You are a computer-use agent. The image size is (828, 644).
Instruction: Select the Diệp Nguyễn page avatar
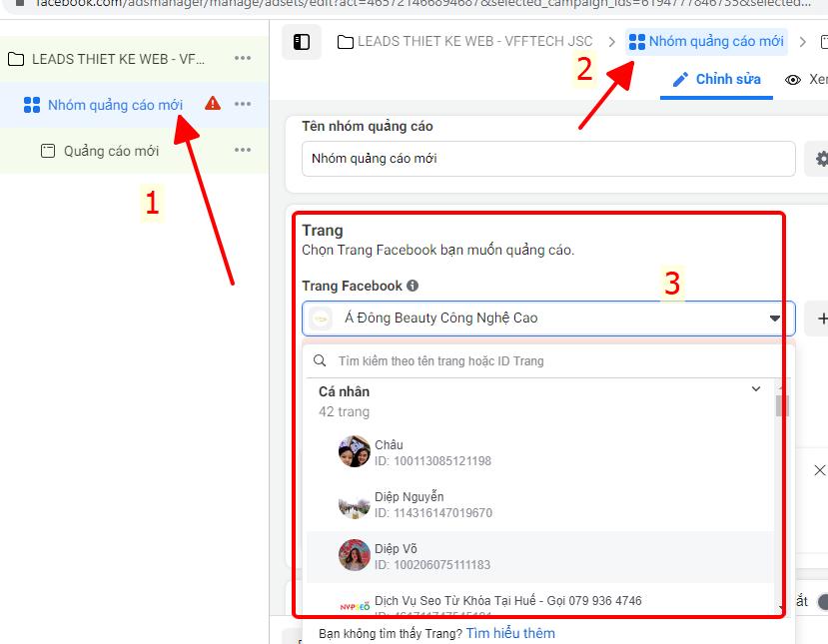pyautogui.click(x=355, y=503)
